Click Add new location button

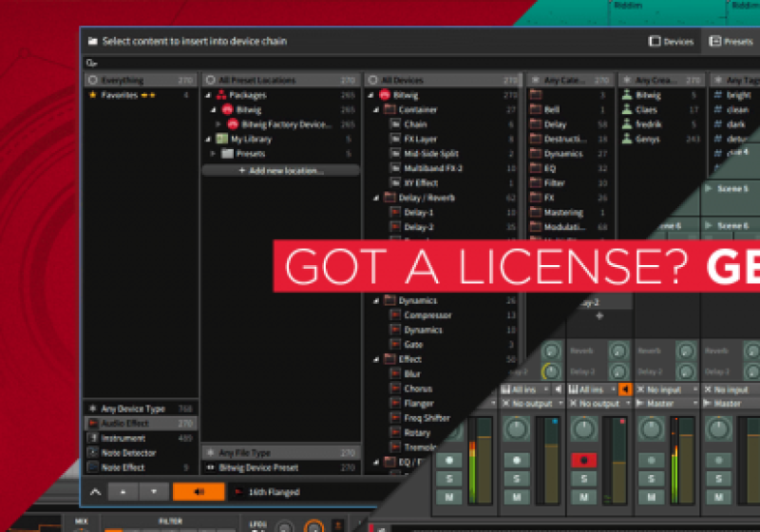coord(280,171)
